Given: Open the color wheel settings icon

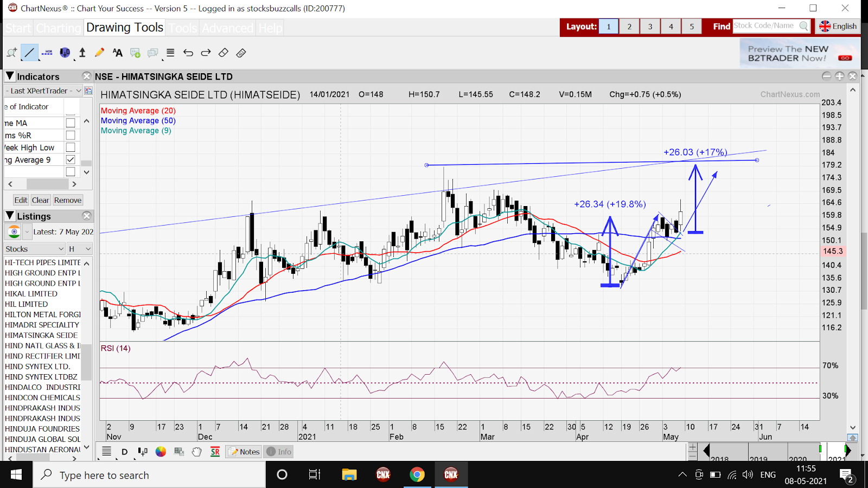Looking at the screenshot, I should [x=161, y=451].
